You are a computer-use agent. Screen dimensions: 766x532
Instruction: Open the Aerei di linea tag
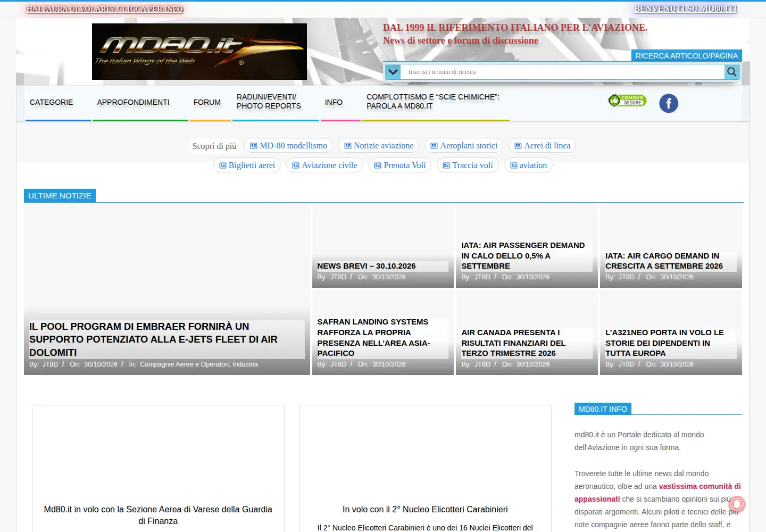[x=542, y=146]
